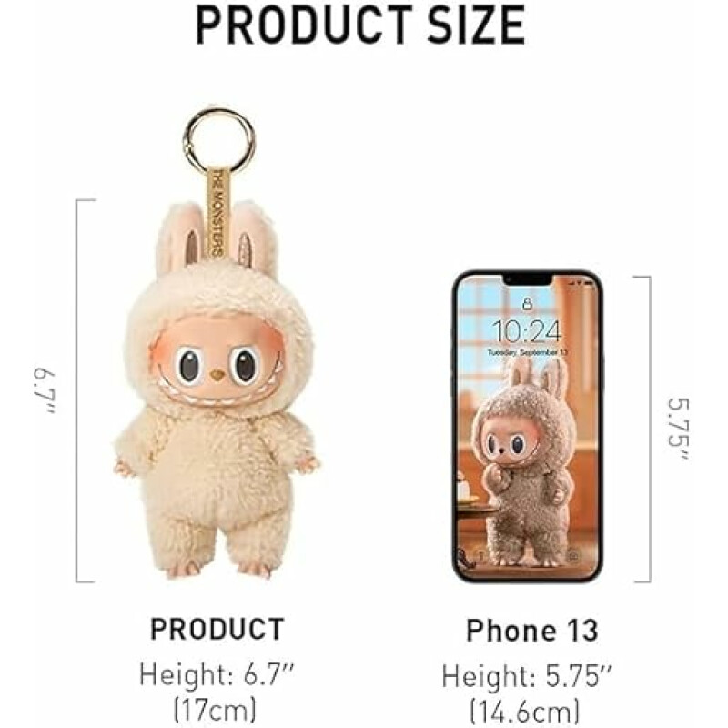Select the Phone 13 label
This screenshot has height=728, width=728.
(532, 631)
